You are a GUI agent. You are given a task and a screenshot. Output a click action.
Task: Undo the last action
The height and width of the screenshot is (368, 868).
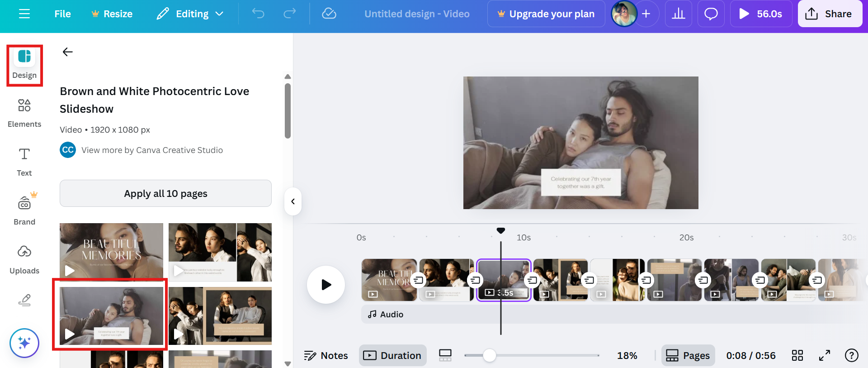258,14
